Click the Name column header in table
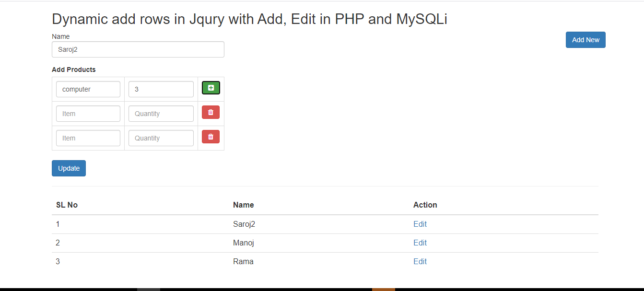 pyautogui.click(x=244, y=205)
